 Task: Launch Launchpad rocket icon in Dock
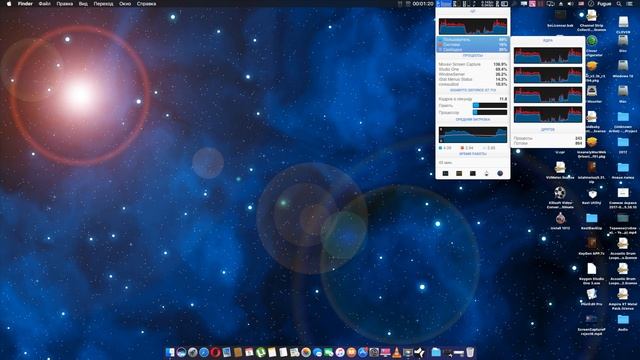pos(193,352)
